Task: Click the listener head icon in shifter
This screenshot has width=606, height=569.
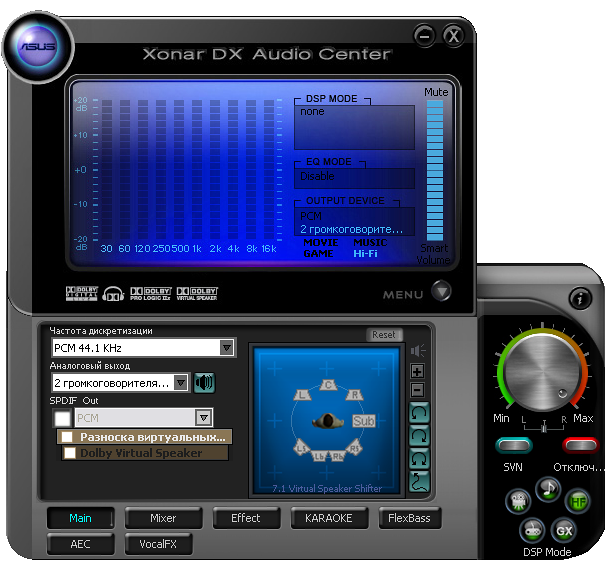Action: (x=328, y=421)
